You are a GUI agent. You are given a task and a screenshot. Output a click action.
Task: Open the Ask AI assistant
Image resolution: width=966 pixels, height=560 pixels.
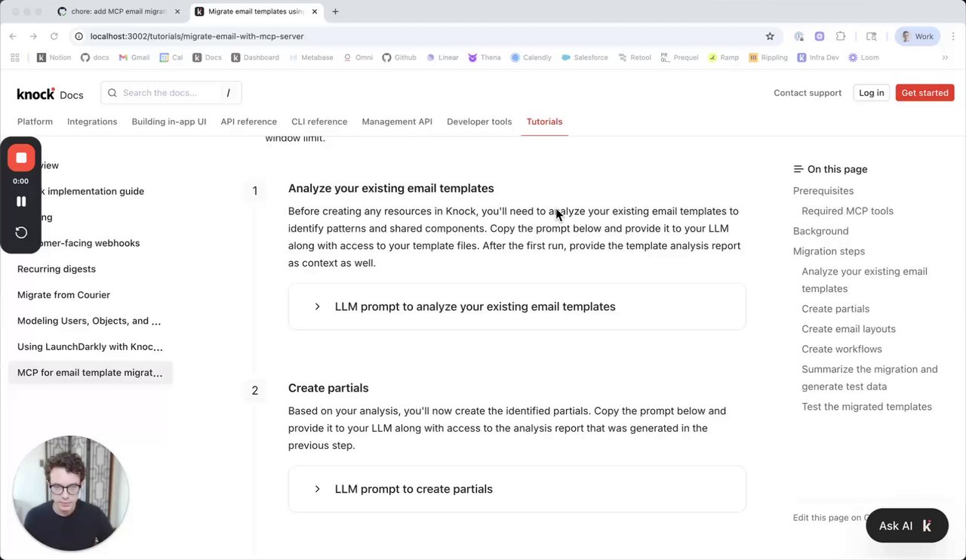tap(906, 525)
